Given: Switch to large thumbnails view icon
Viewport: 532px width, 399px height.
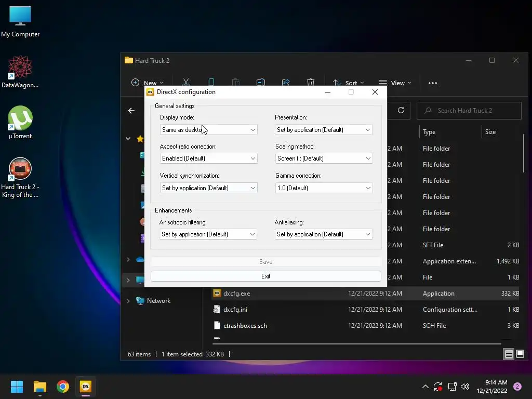Looking at the screenshot, I should tap(520, 354).
